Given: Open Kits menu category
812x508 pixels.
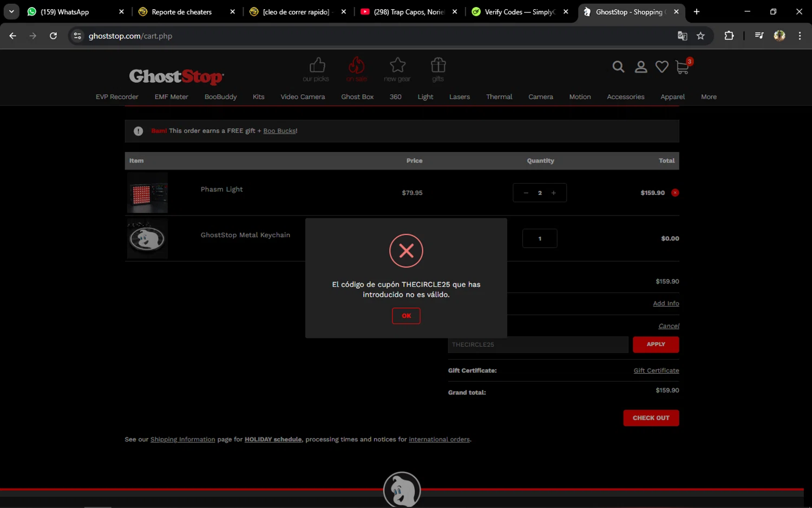Looking at the screenshot, I should point(259,97).
